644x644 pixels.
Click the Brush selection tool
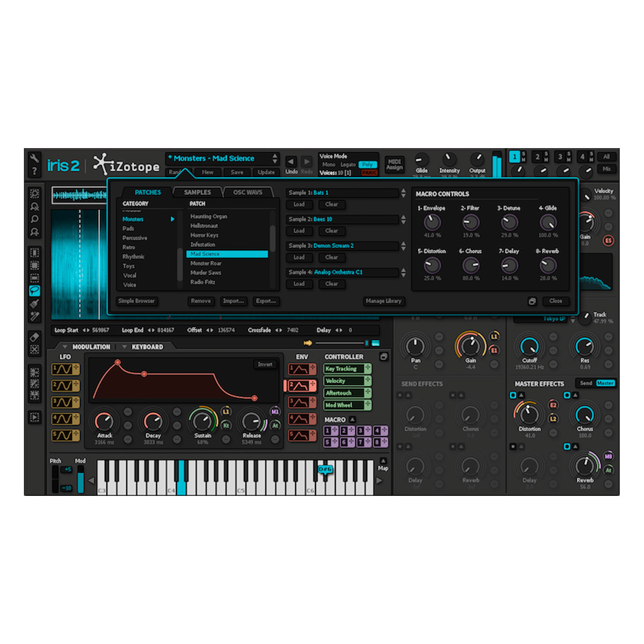[x=35, y=304]
